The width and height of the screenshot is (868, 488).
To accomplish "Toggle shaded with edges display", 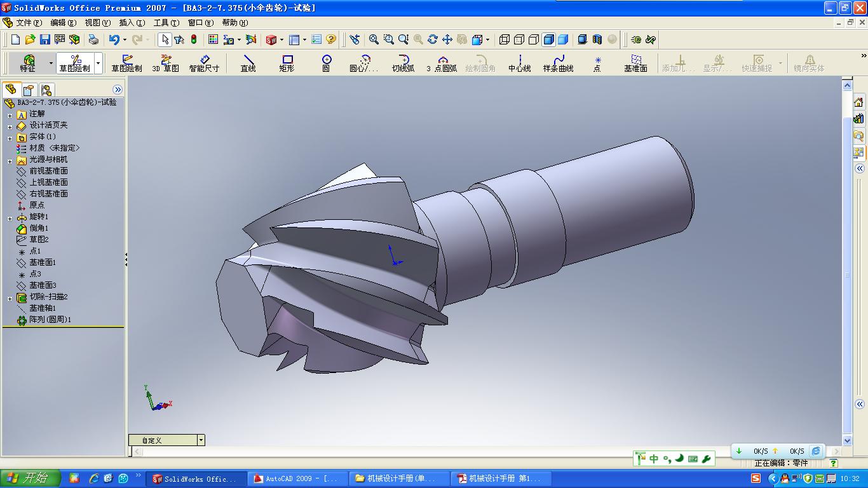I will click(x=548, y=39).
